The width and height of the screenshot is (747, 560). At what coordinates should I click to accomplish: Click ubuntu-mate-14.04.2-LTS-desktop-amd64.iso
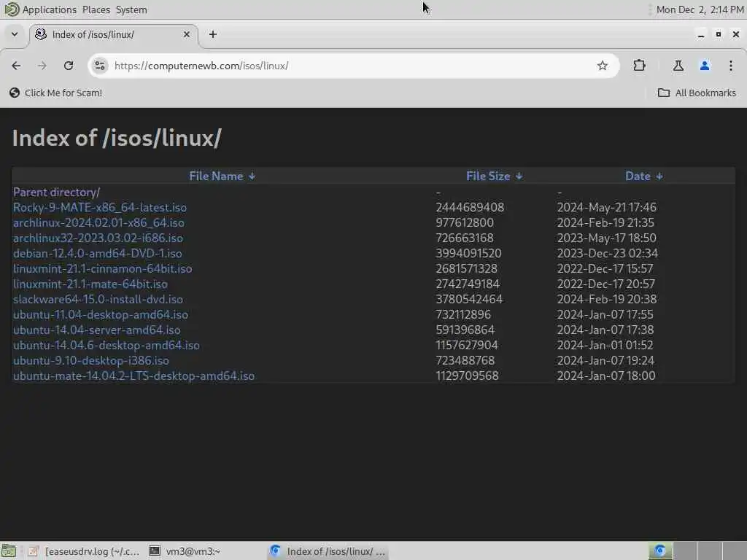[x=133, y=376]
